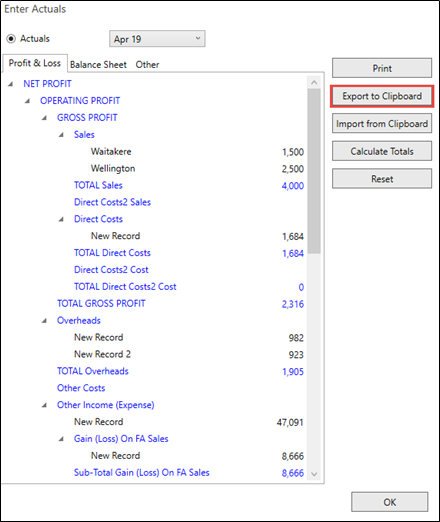Open the Profit & Loss tab
440x522 pixels.
[35, 63]
